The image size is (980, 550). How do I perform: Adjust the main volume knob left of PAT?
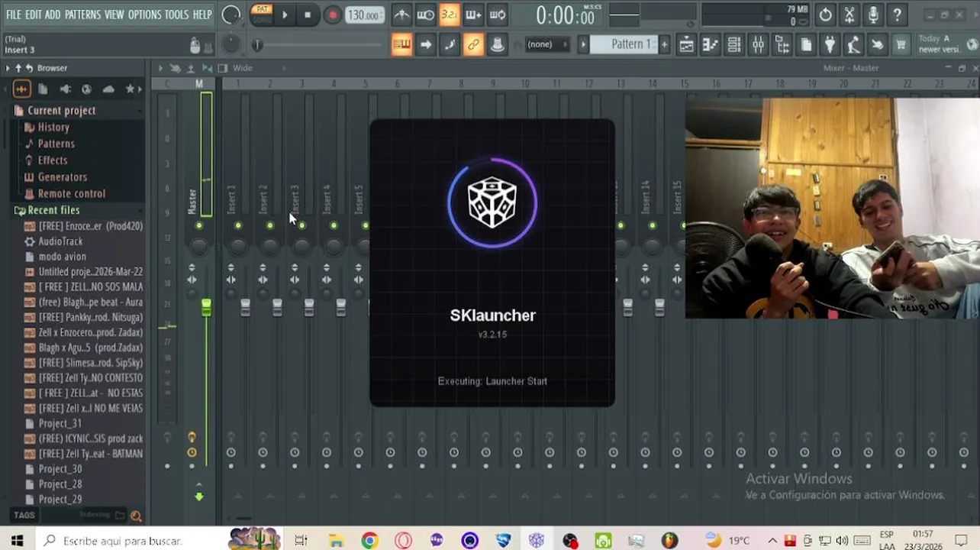tap(230, 15)
